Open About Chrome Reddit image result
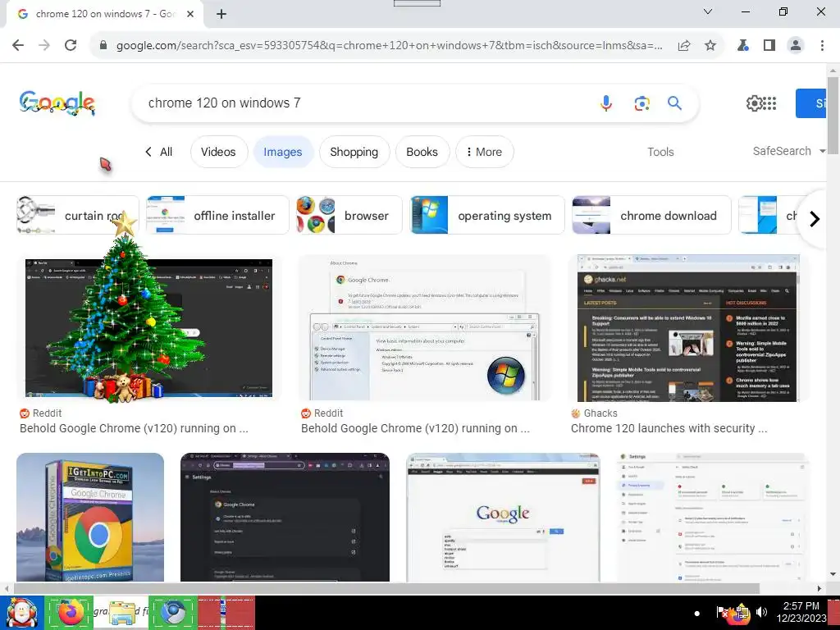The width and height of the screenshot is (840, 630). tap(424, 327)
